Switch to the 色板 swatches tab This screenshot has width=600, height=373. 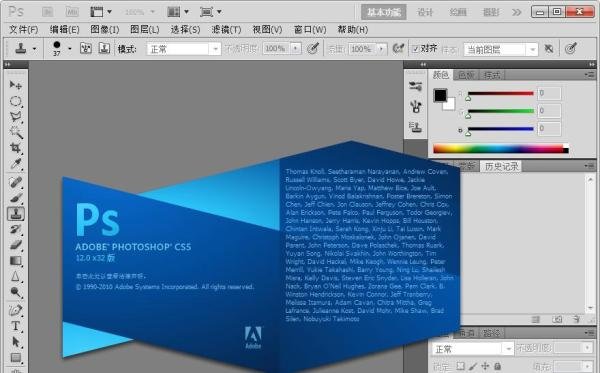[466, 75]
